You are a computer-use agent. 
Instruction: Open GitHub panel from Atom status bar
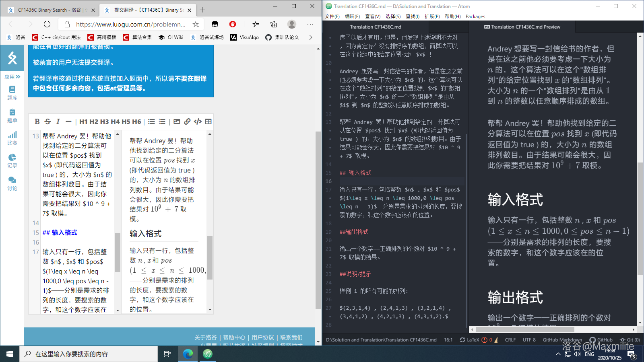601,340
